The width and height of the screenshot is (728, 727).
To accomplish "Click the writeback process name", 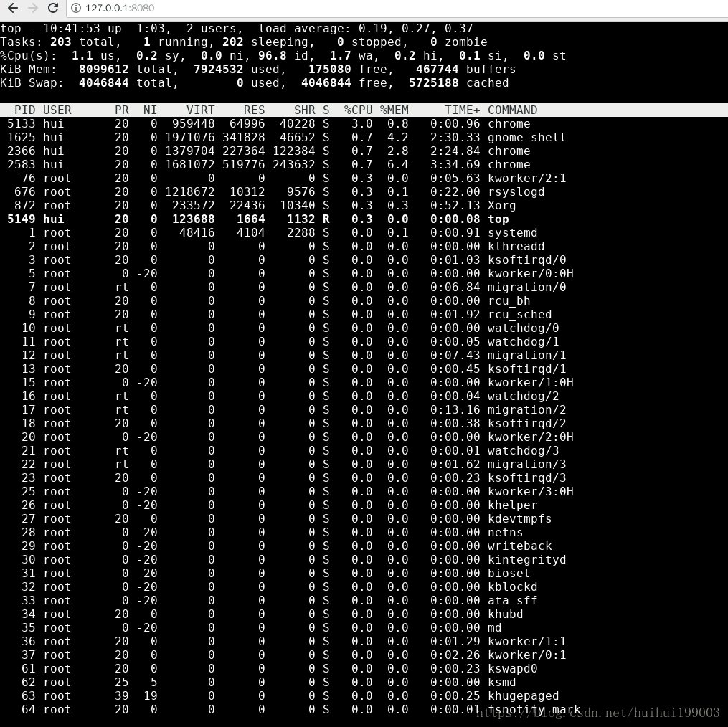I will (520, 546).
